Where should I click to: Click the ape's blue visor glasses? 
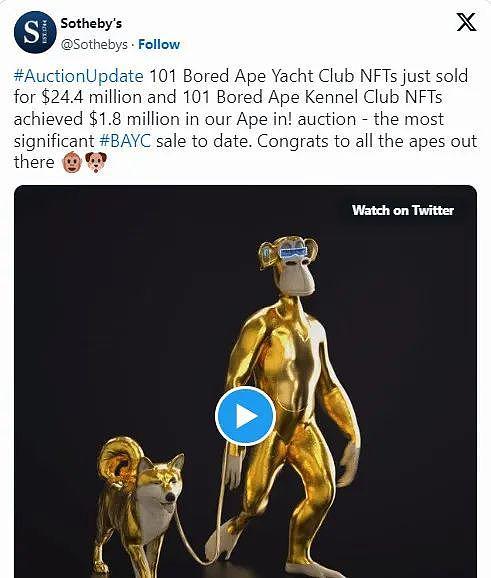(x=293, y=253)
